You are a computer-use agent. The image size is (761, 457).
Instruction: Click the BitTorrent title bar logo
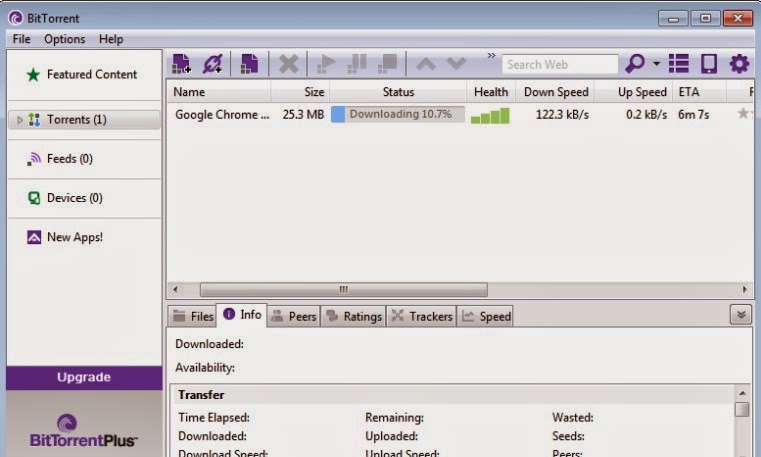click(16, 18)
